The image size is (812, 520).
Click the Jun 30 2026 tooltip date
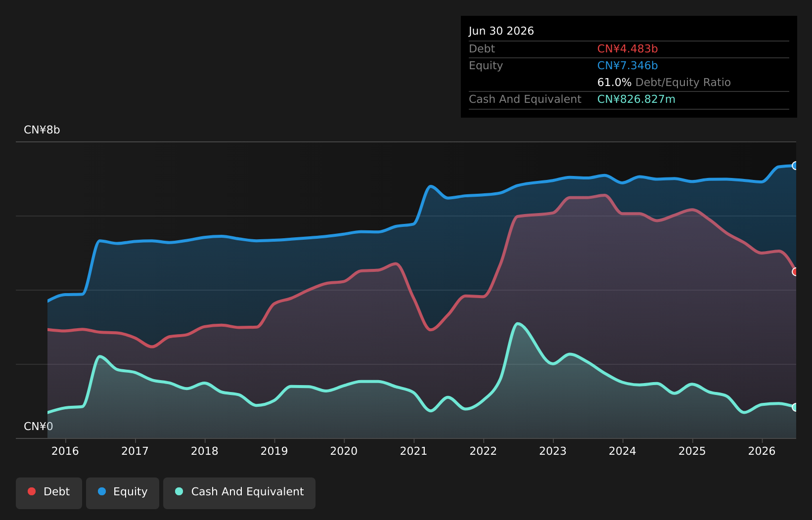[x=501, y=31]
